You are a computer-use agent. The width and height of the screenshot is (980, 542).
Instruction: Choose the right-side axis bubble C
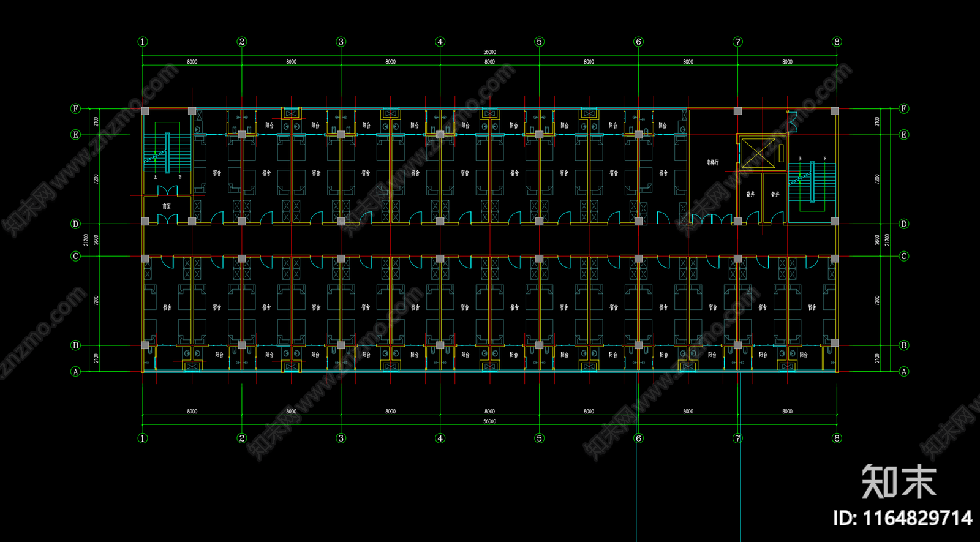pyautogui.click(x=904, y=256)
